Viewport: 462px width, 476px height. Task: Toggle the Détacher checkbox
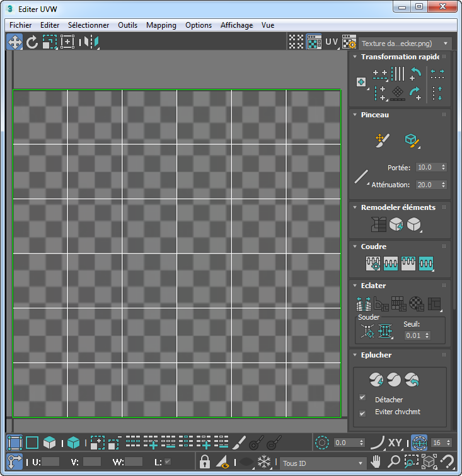[362, 397]
